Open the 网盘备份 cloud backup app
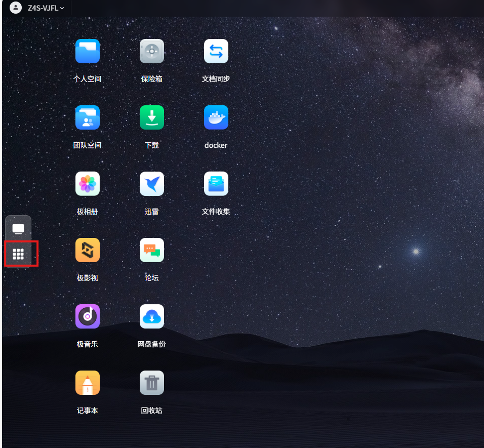This screenshot has height=448, width=484. 151,316
